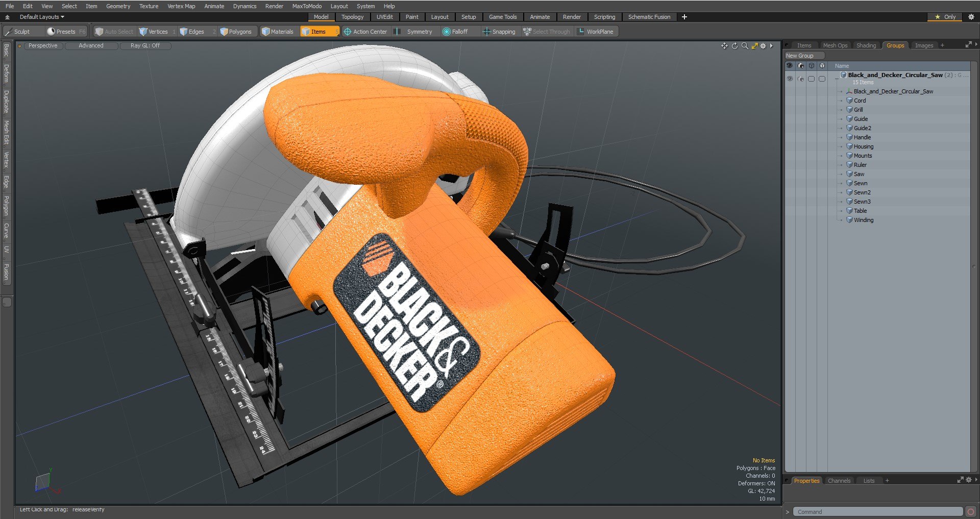This screenshot has height=519, width=980.
Task: Click the Name column header
Action: point(842,66)
